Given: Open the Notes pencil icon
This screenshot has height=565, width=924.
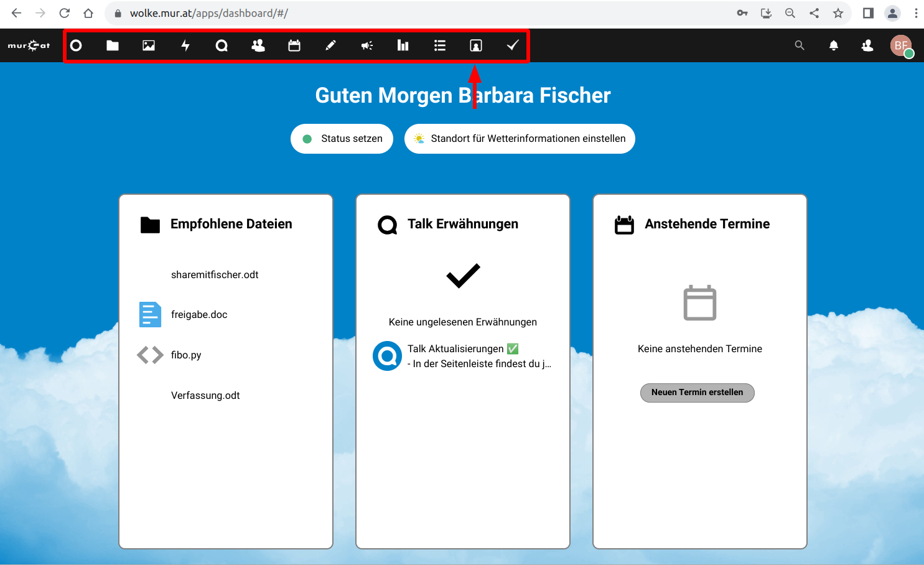Looking at the screenshot, I should pyautogui.click(x=330, y=45).
